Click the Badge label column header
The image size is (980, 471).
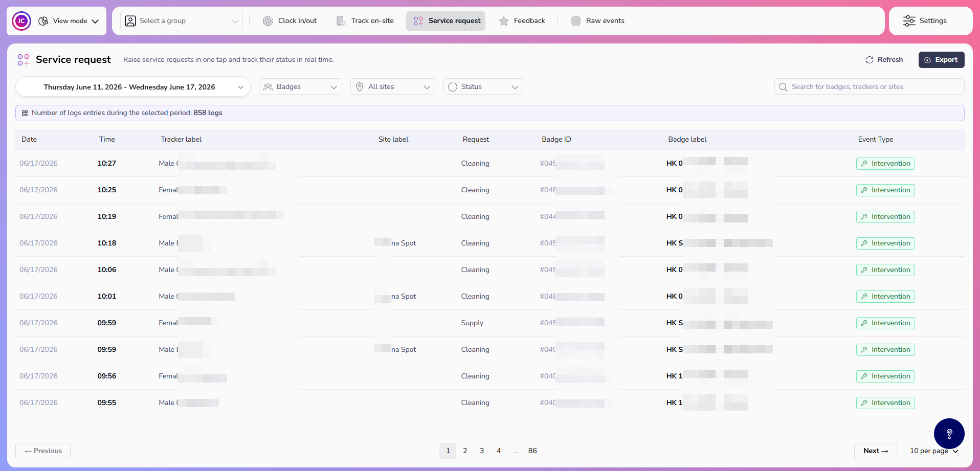687,140
